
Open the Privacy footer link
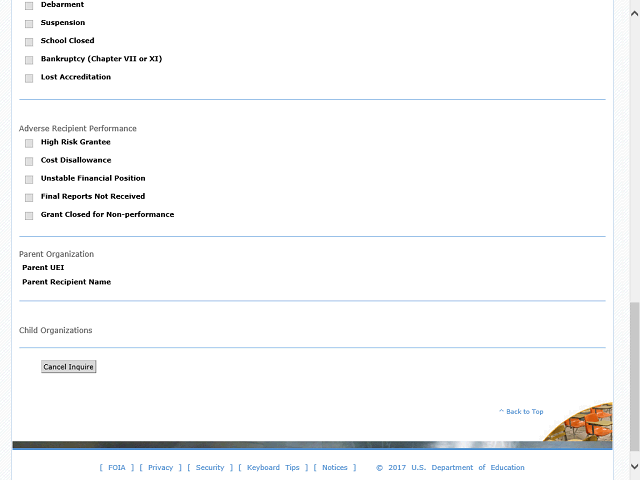coord(160,467)
